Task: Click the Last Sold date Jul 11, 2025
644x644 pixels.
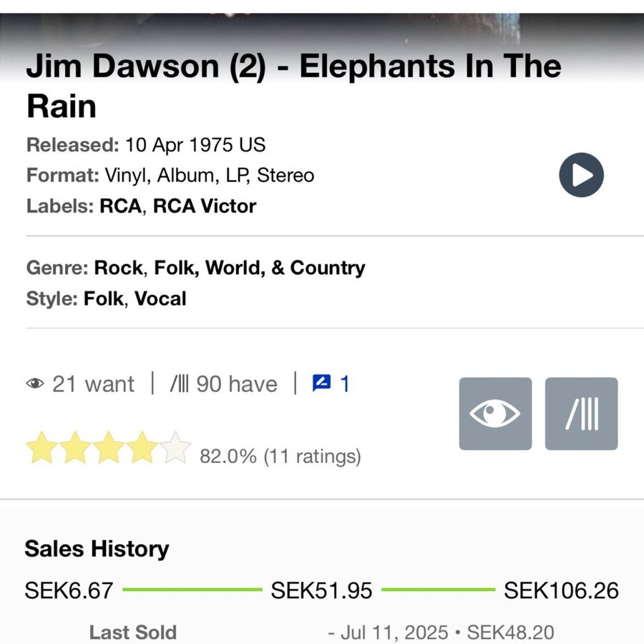Action: point(394,633)
